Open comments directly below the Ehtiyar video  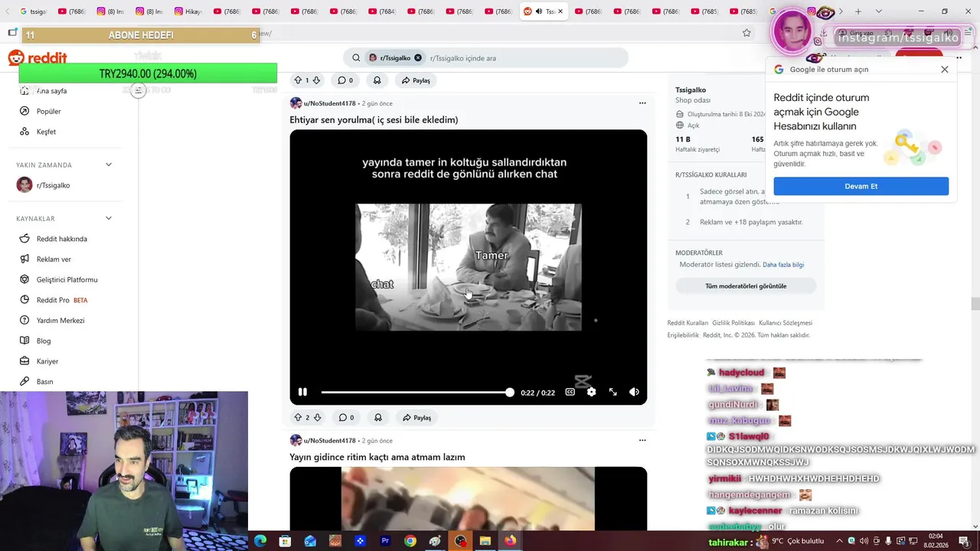pos(346,418)
